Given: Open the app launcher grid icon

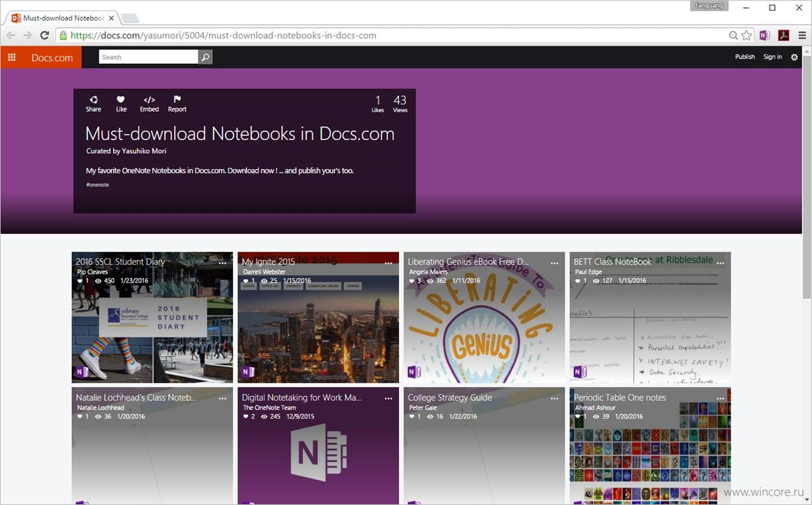Looking at the screenshot, I should pos(12,57).
